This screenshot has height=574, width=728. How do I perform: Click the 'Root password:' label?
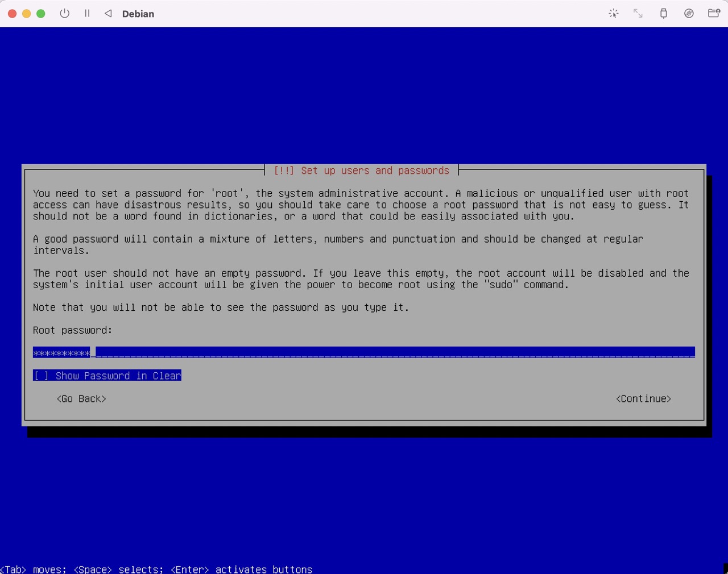[73, 330]
